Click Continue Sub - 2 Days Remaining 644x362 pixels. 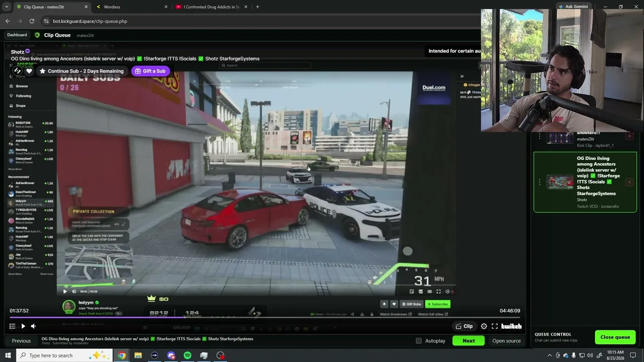coord(81,71)
